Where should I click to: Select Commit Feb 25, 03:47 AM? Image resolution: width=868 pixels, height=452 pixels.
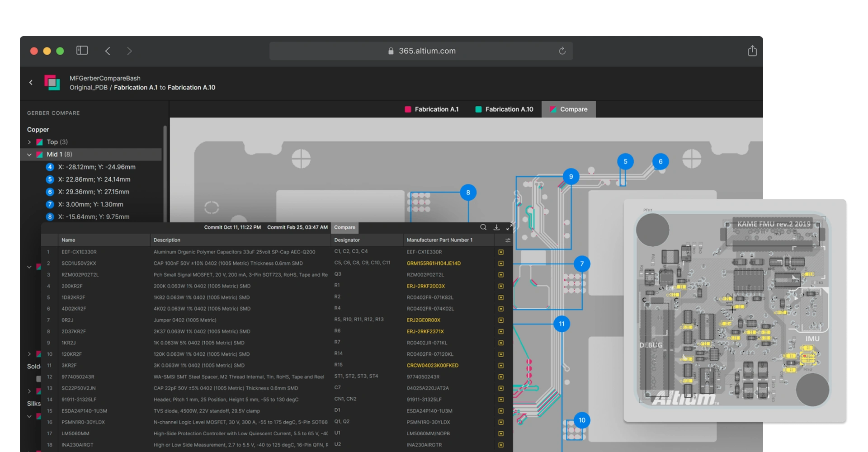(297, 227)
